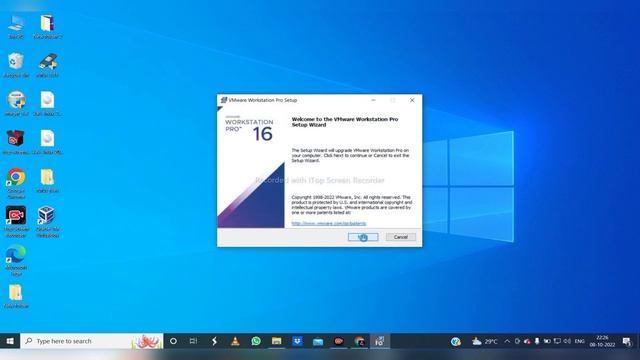Open Task View from the taskbar

pyautogui.click(x=193, y=341)
